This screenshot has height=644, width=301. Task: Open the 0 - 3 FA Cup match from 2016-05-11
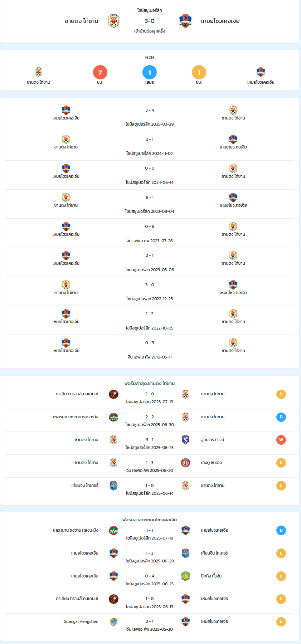pos(150,350)
